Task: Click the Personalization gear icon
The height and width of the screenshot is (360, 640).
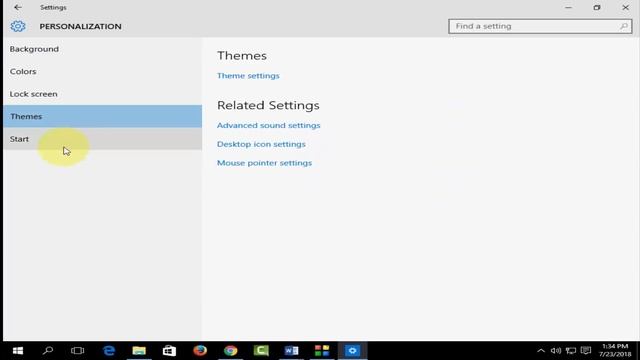Action: point(18,26)
